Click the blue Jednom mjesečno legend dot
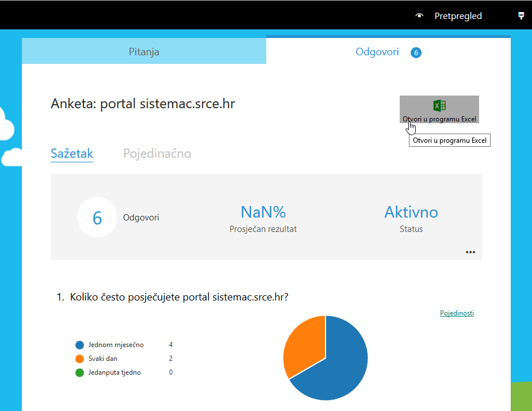This screenshot has height=411, width=532. [80, 345]
